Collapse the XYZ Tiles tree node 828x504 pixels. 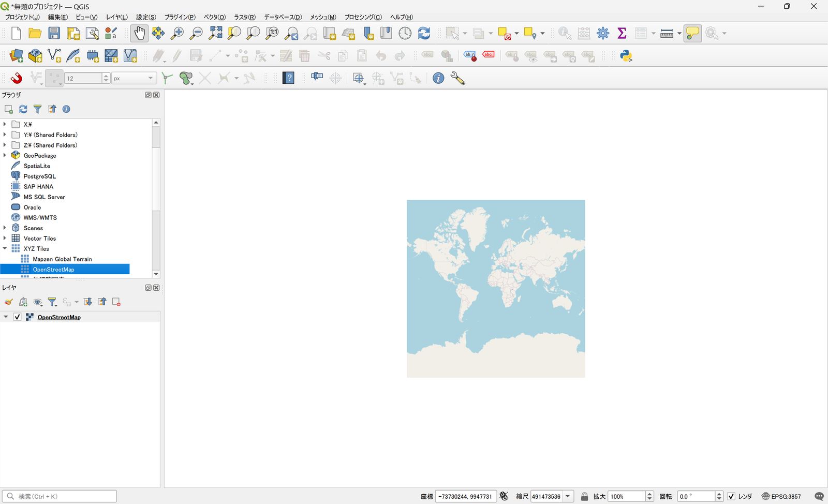(5, 248)
